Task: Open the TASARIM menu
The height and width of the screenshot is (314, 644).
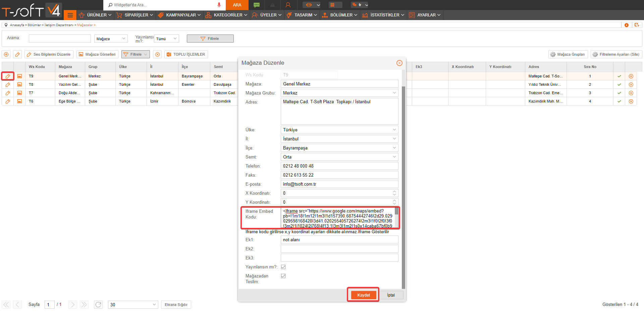Action: coord(302,15)
